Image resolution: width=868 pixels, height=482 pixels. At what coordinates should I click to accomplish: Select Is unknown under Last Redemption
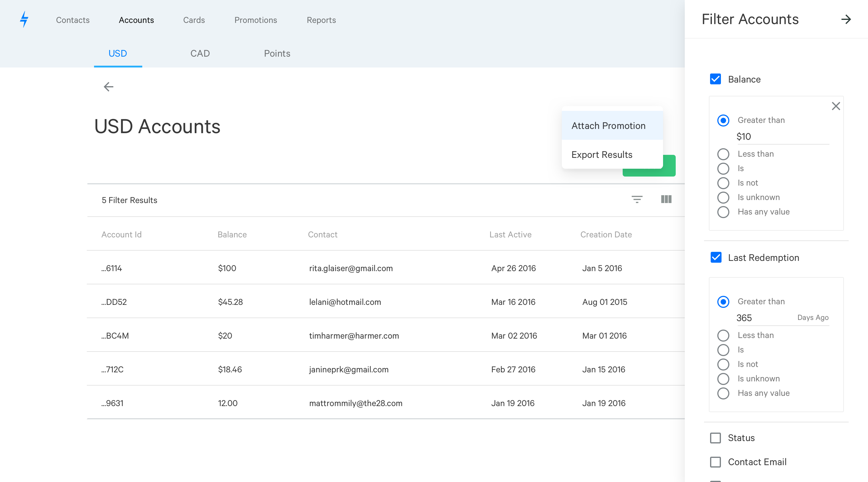(x=723, y=379)
